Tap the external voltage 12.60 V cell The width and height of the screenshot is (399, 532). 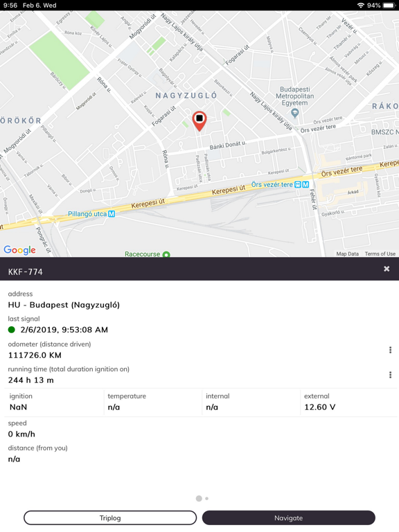click(349, 402)
